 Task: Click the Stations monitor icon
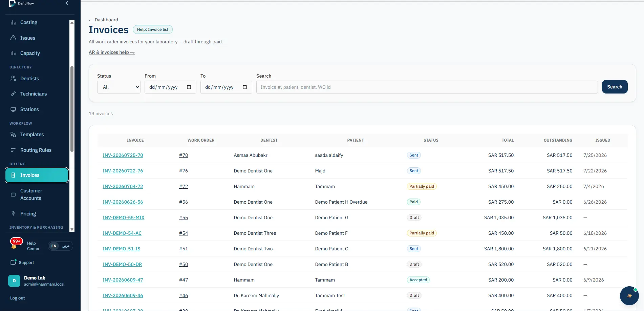[13, 109]
